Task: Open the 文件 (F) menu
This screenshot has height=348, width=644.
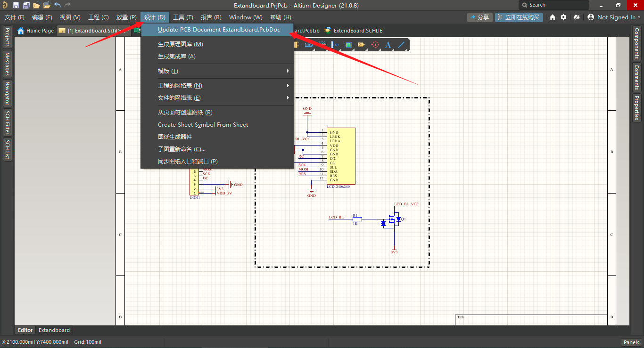Action: [14, 17]
